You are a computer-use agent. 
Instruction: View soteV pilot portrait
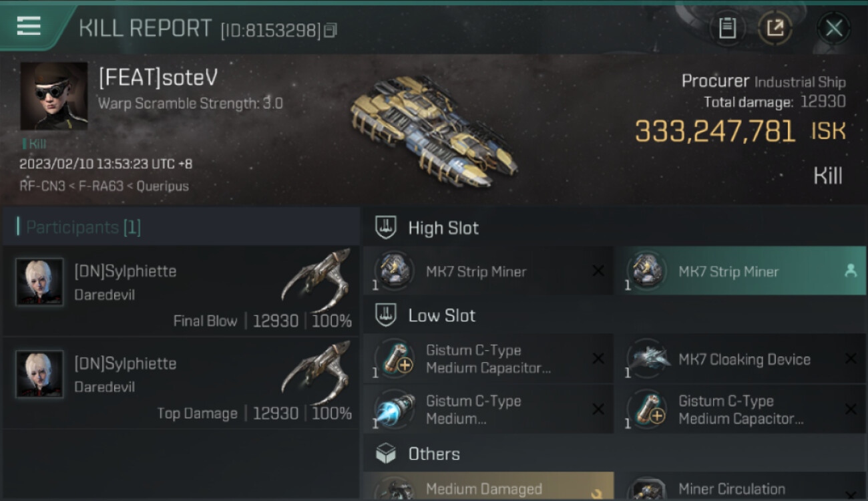pyautogui.click(x=54, y=96)
